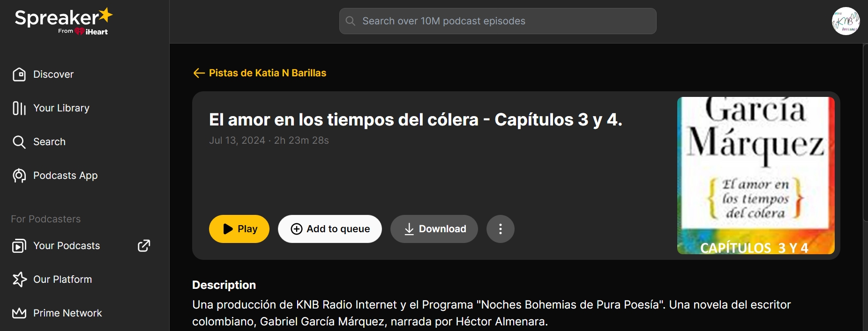The width and height of the screenshot is (868, 331).
Task: Click the 'For Podcasters' section label
Action: pos(46,219)
